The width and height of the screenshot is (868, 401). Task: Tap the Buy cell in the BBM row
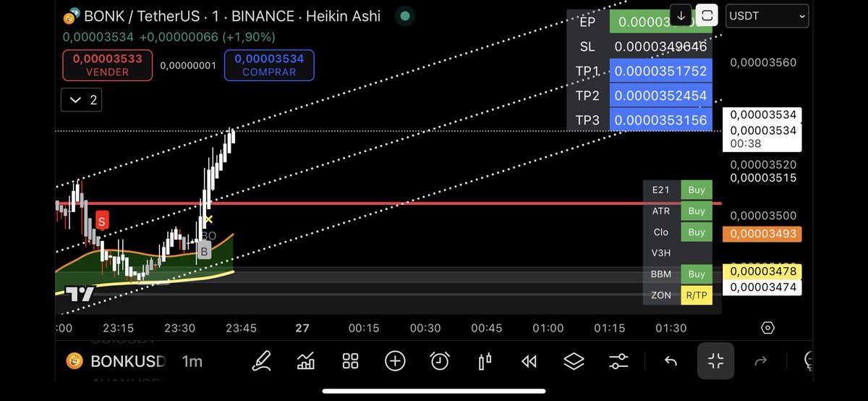(697, 274)
